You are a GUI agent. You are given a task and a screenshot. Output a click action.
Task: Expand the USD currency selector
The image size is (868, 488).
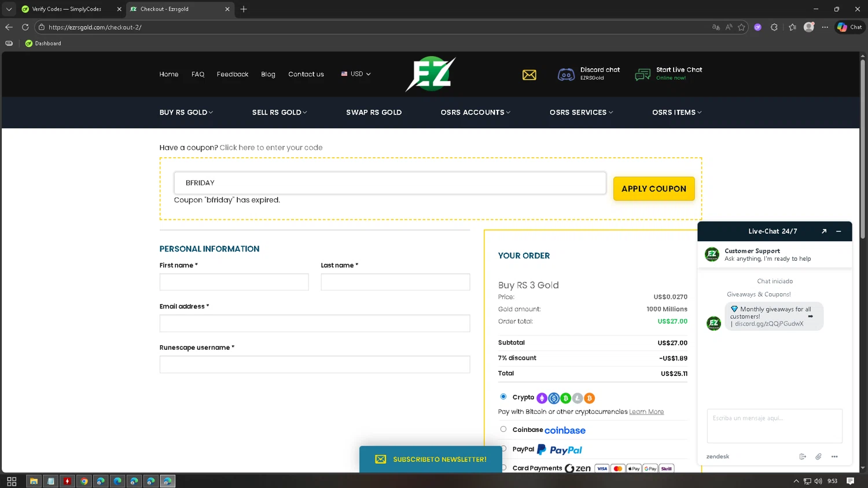[356, 74]
